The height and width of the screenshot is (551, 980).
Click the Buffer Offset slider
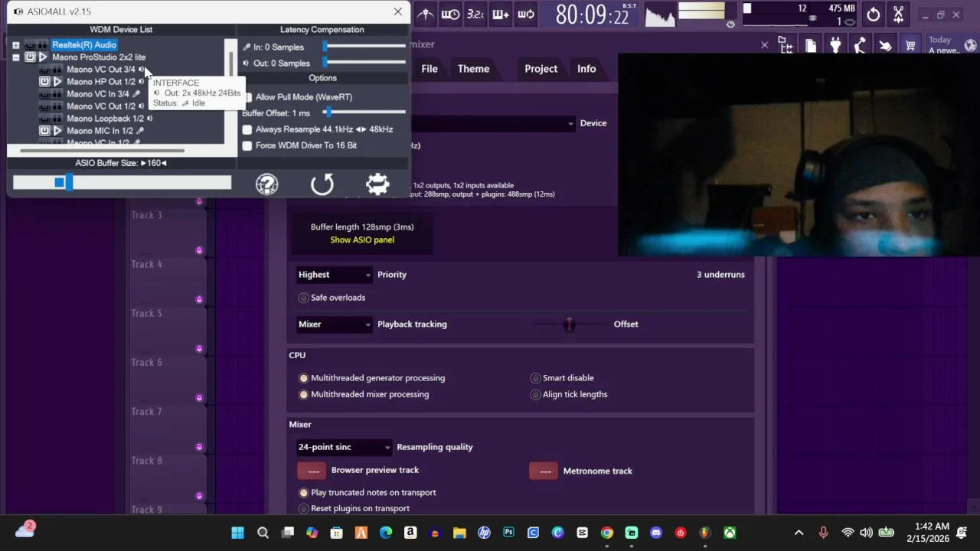point(364,112)
